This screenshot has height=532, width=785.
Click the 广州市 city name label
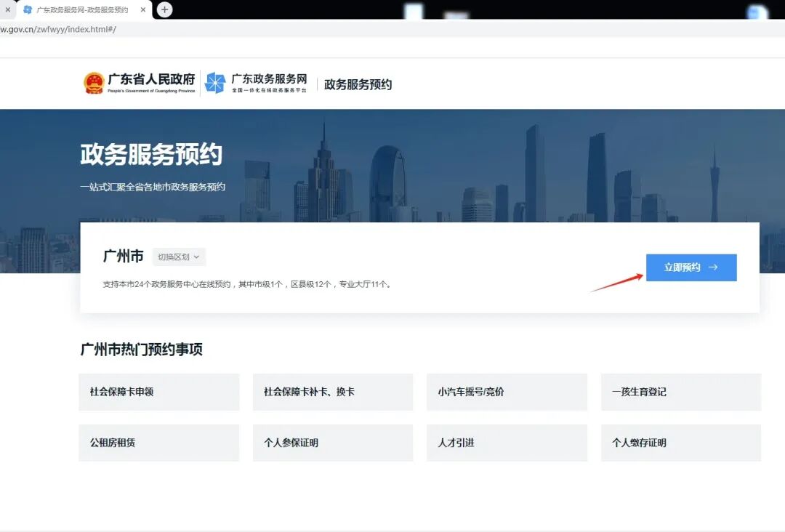tap(123, 256)
